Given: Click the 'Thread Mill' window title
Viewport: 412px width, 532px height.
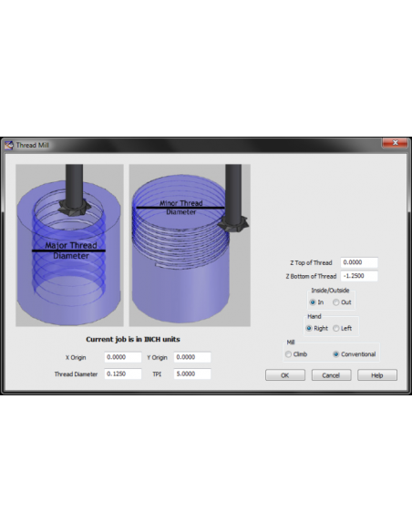Looking at the screenshot, I should 33,145.
